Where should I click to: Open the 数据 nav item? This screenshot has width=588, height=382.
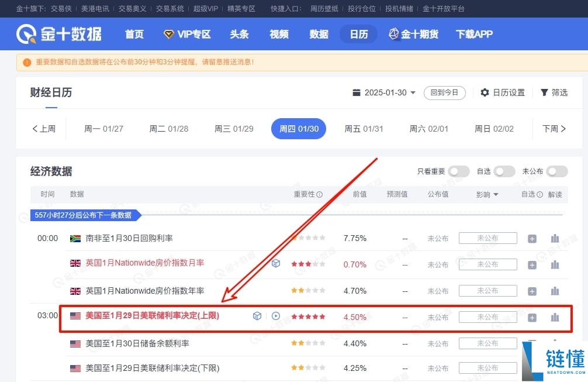[x=319, y=34]
